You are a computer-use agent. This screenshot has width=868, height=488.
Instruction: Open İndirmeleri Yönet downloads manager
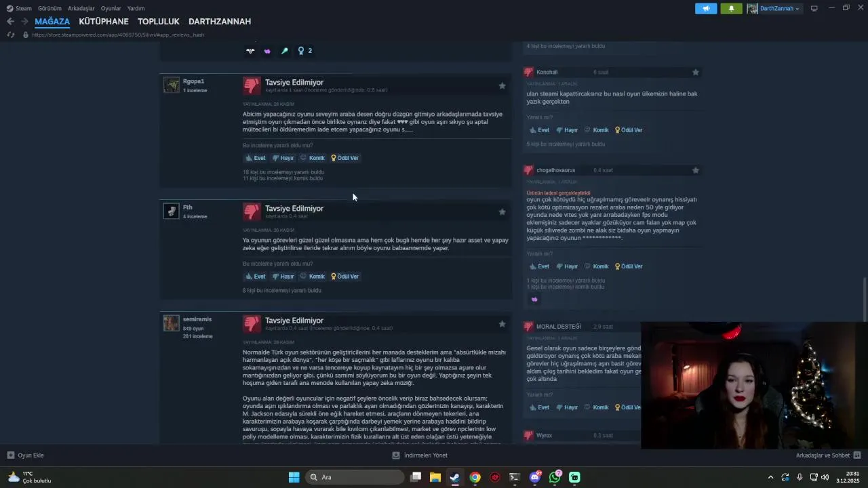click(x=420, y=455)
